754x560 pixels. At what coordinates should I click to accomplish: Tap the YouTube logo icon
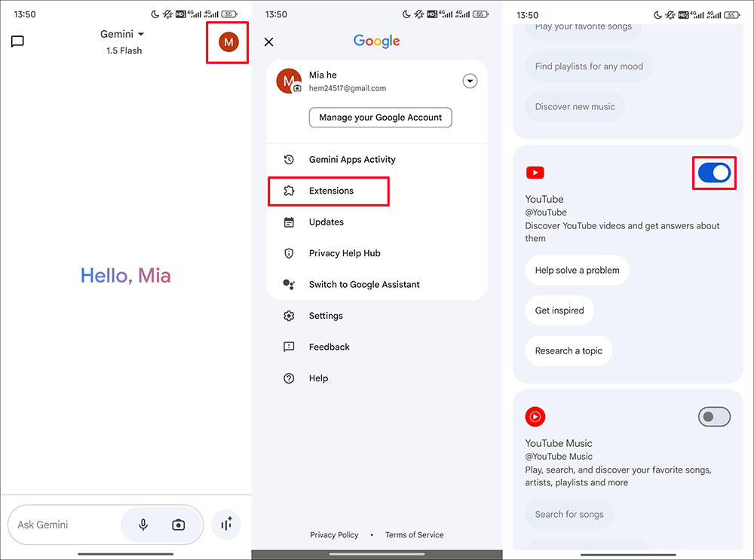[x=535, y=173]
